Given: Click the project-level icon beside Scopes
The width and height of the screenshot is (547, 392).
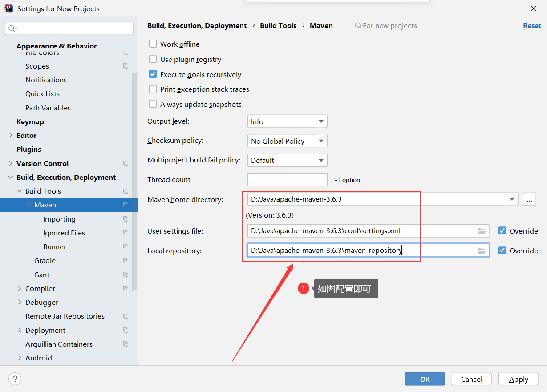Looking at the screenshot, I should 126,66.
